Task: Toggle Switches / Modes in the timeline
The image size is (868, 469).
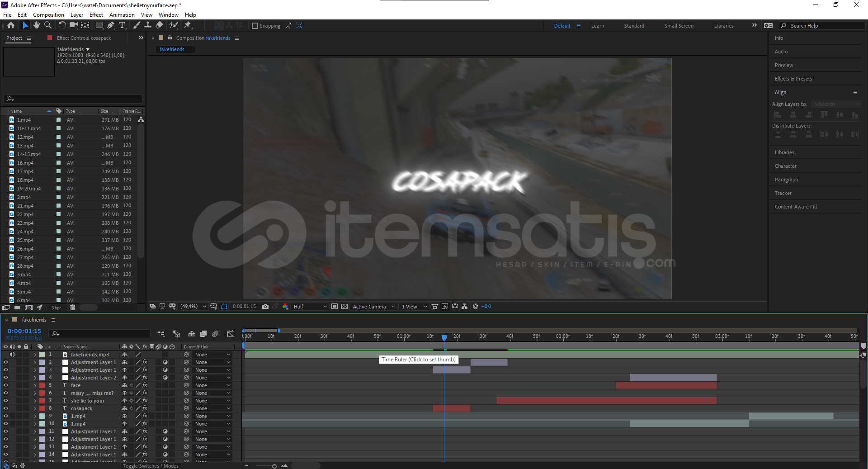Action: coord(151,466)
